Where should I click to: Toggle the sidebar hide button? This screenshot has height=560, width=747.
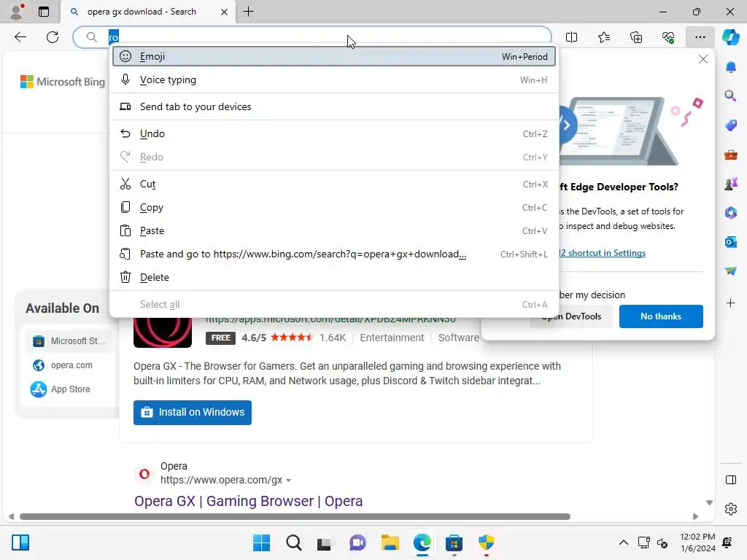731,480
